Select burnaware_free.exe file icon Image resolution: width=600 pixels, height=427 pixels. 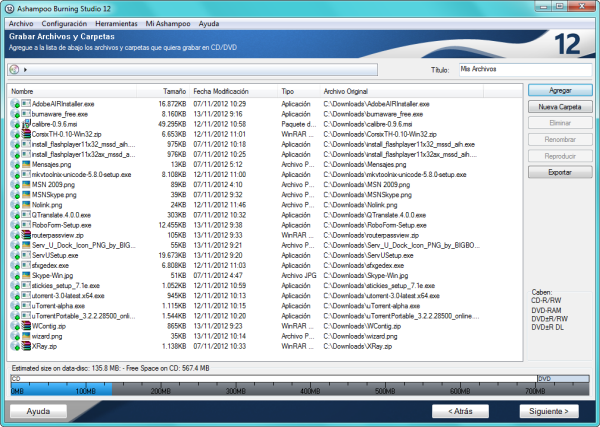26,114
